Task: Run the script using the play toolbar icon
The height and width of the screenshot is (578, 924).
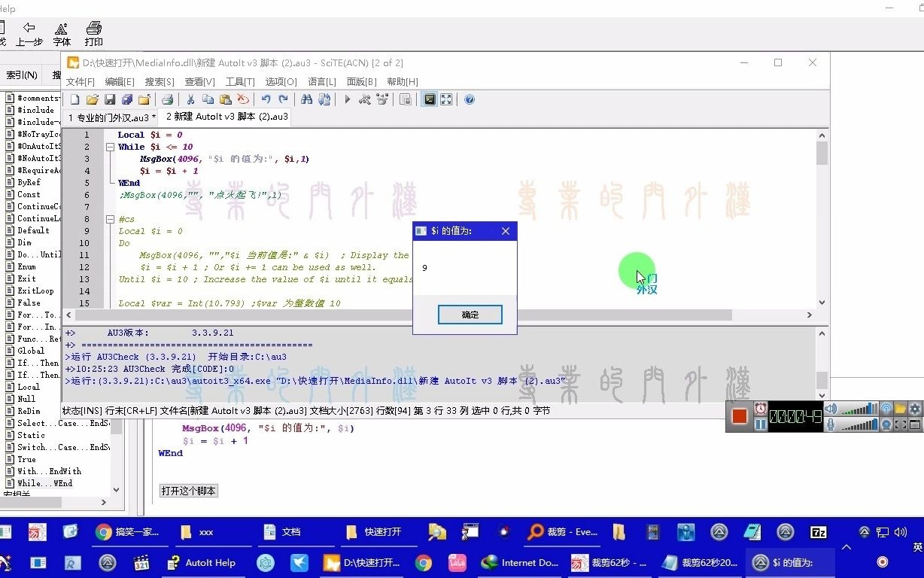Action: (x=346, y=99)
